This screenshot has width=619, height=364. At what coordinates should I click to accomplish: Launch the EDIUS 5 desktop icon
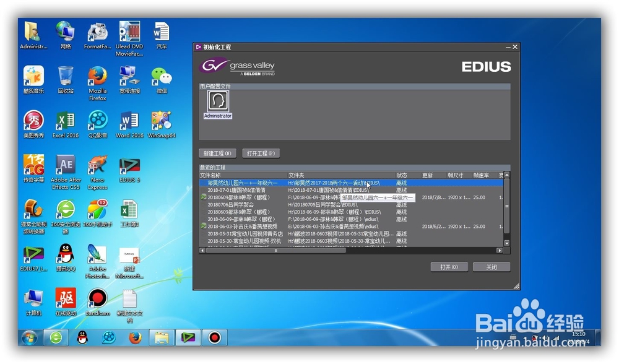[x=129, y=168]
